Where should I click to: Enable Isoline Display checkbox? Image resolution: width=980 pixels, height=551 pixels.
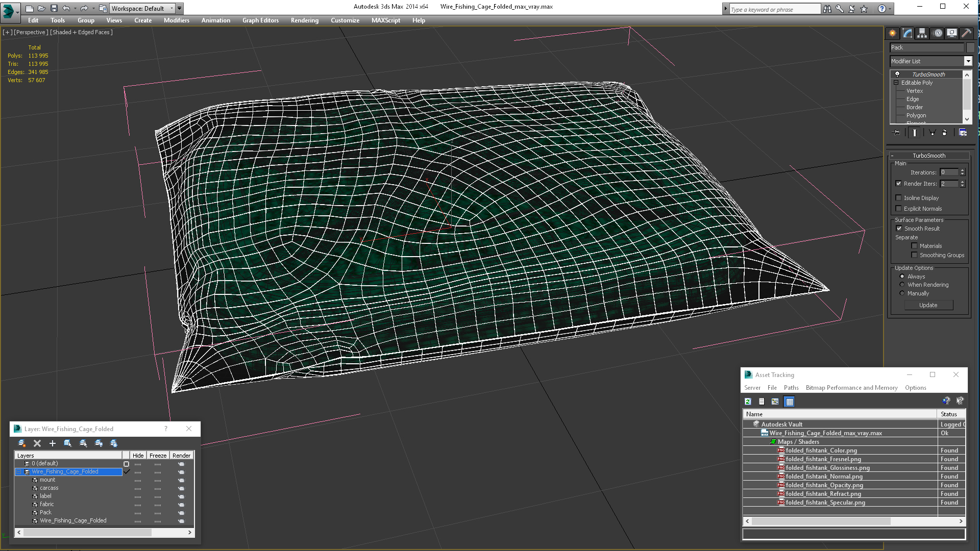[899, 198]
